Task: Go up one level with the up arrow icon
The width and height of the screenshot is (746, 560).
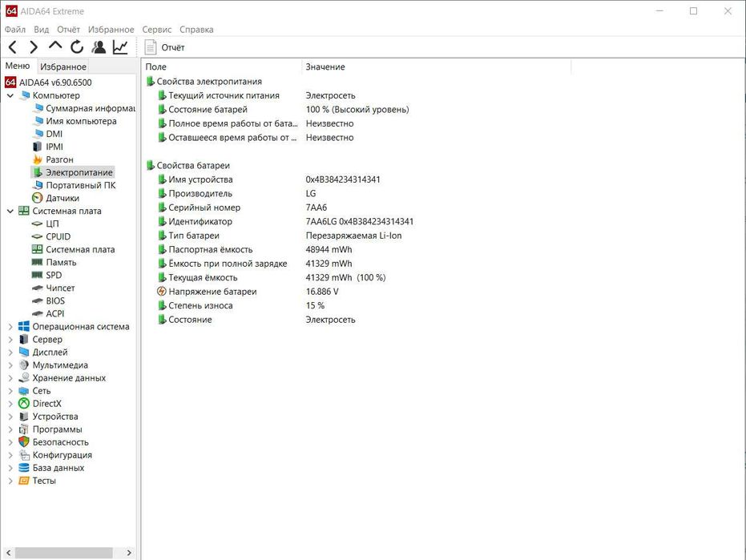Action: click(x=55, y=46)
